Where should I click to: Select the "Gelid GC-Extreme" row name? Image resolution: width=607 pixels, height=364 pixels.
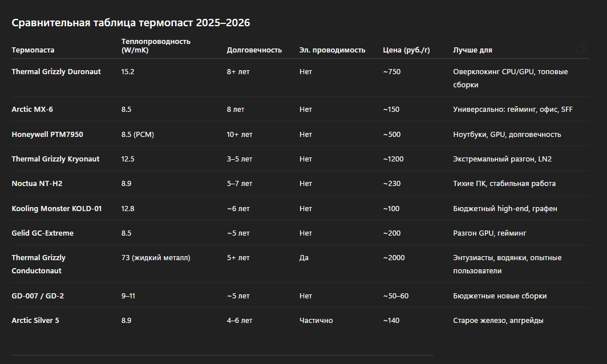point(43,233)
